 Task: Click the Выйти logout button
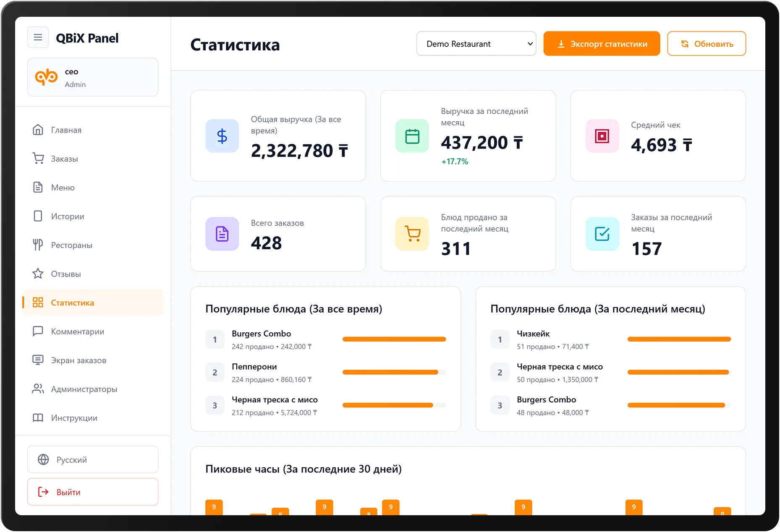pos(93,492)
